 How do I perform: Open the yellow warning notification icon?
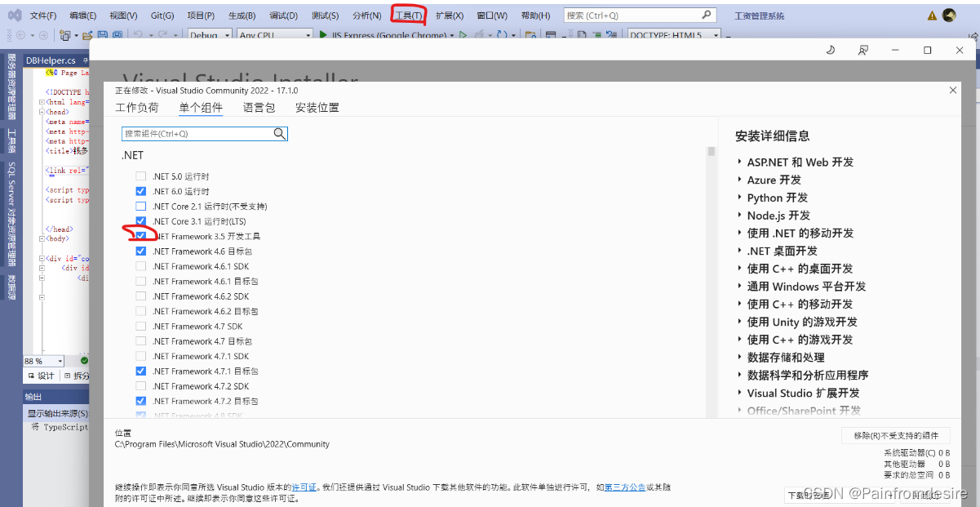click(x=932, y=16)
